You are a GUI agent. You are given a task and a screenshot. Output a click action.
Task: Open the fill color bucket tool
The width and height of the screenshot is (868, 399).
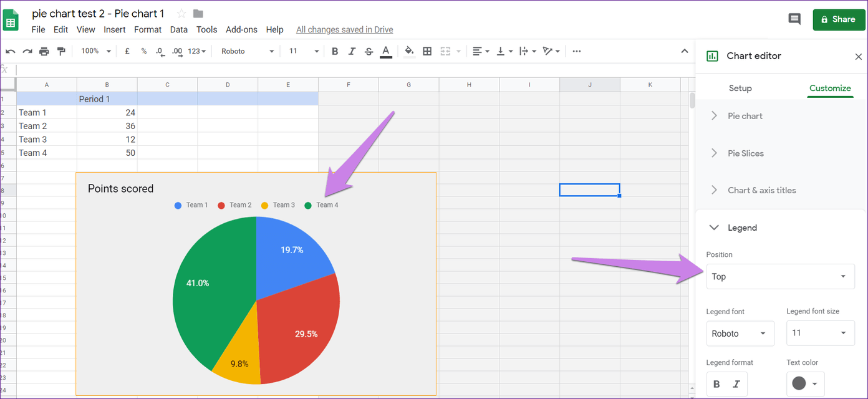pos(410,51)
